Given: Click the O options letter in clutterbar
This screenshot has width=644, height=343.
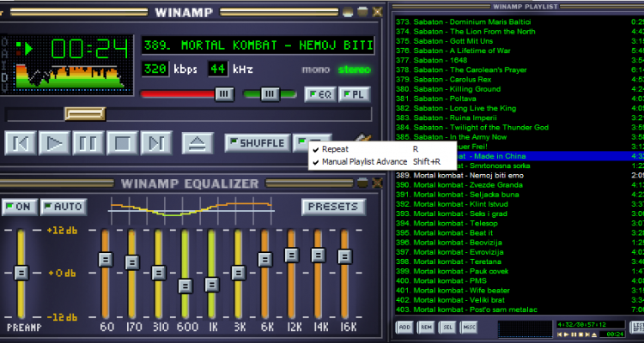Looking at the screenshot, I should click(4, 42).
